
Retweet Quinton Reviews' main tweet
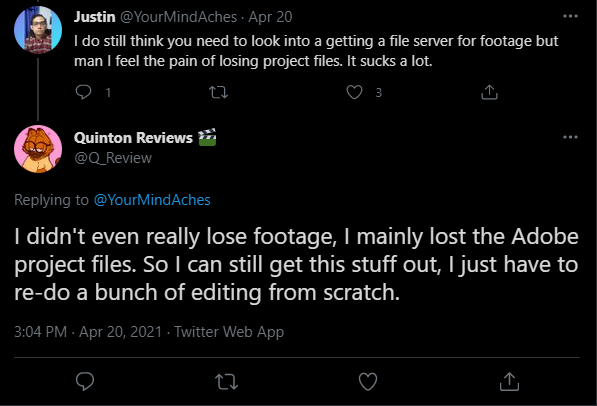coord(227,382)
